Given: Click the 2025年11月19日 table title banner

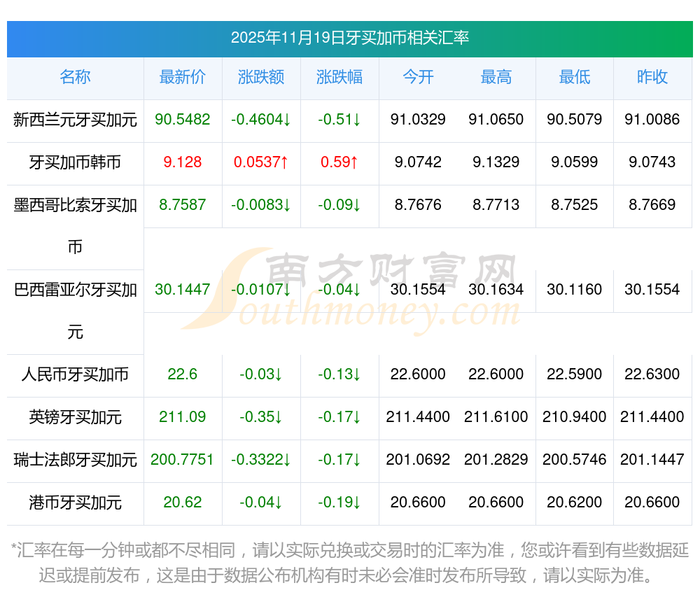Looking at the screenshot, I should tap(350, 38).
